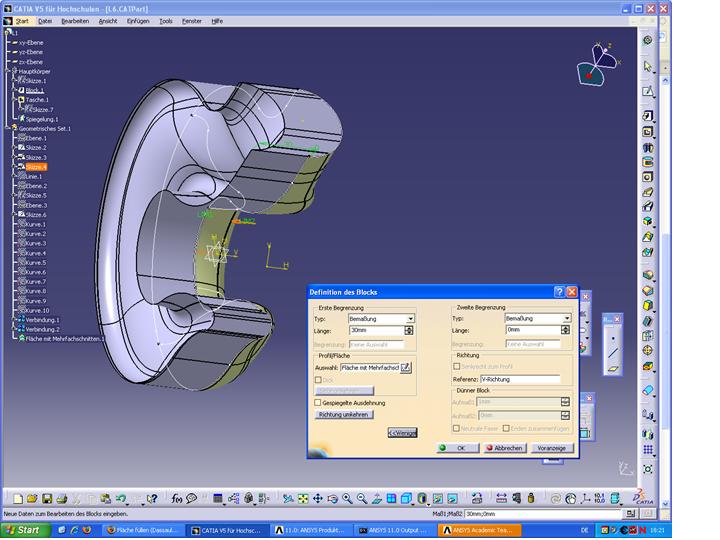Click the Print icon in the bottom toolbar
The height and width of the screenshot is (540, 720).
[x=62, y=498]
